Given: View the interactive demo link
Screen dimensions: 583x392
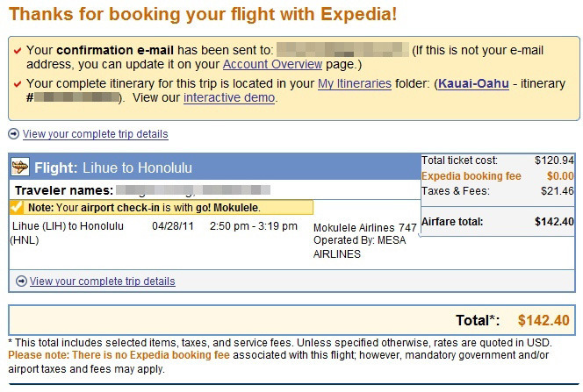Looking at the screenshot, I should pos(229,97).
